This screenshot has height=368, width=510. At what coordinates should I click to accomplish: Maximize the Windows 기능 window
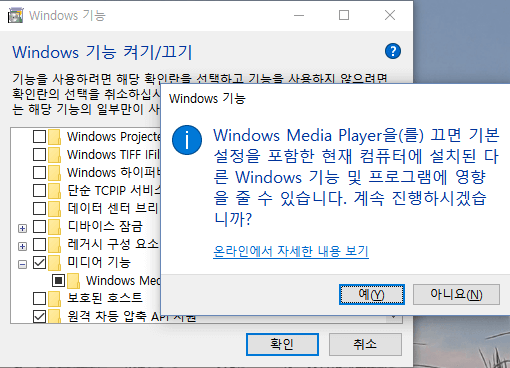pos(344,15)
